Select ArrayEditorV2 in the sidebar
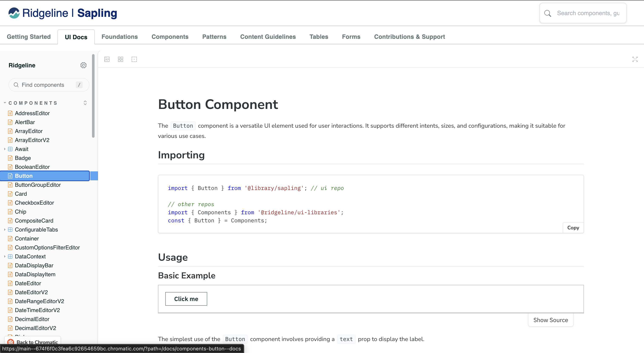The height and width of the screenshot is (353, 644). click(32, 140)
